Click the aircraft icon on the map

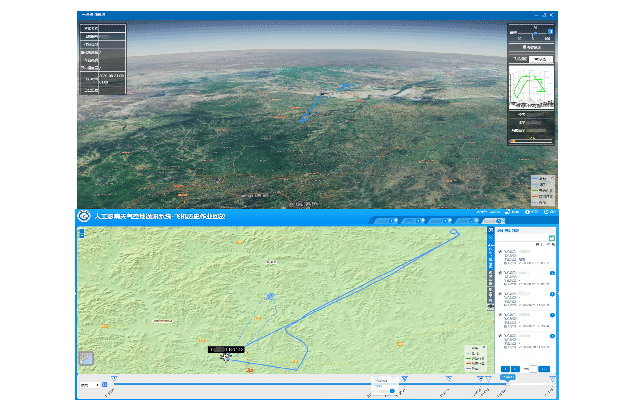[225, 356]
